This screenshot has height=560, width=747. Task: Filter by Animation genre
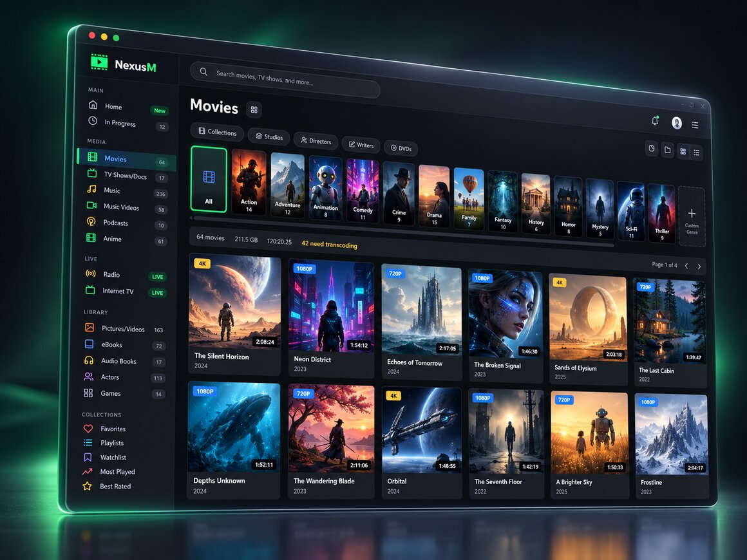pyautogui.click(x=325, y=189)
